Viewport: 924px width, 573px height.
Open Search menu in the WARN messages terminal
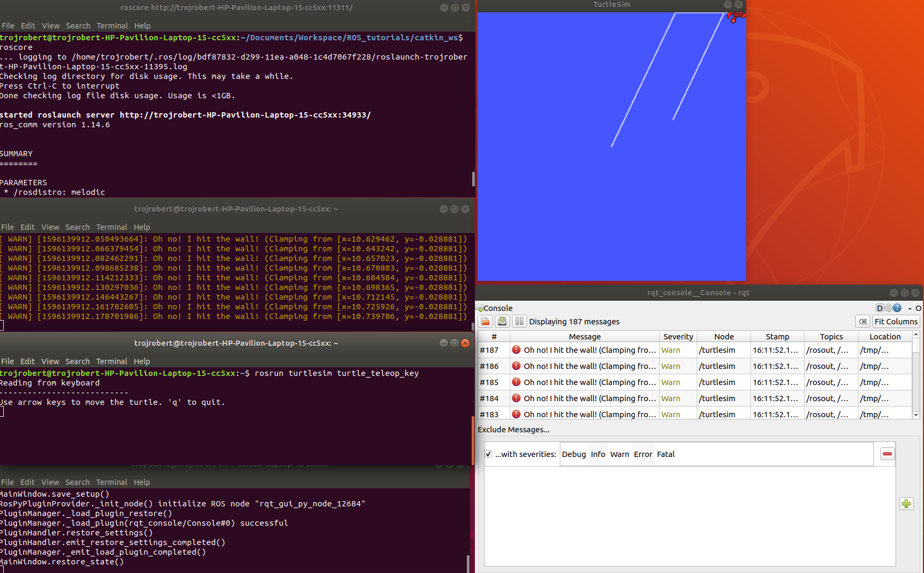77,227
